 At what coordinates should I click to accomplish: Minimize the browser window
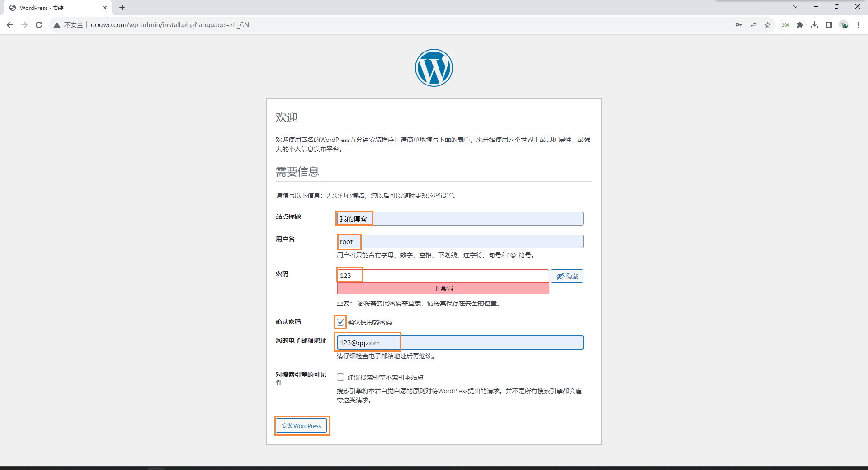(816, 6)
